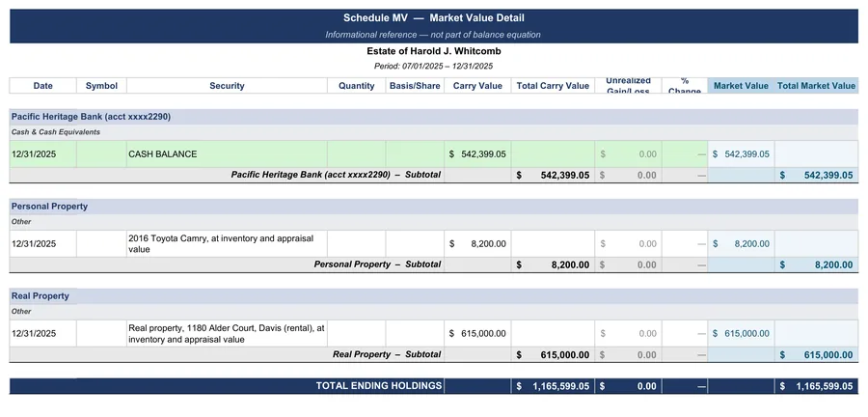Click Pacific Heritage Bank subtotal total carry value
The image size is (868, 417).
pyautogui.click(x=553, y=175)
